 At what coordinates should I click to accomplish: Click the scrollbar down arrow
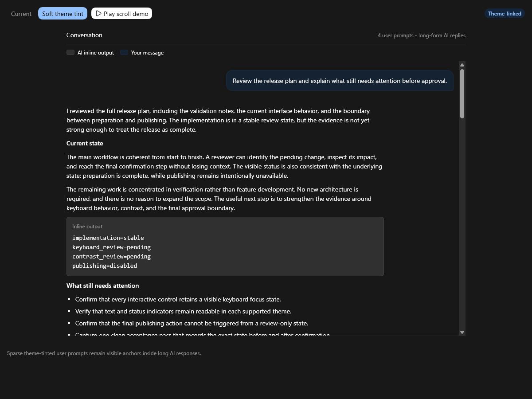[462, 332]
